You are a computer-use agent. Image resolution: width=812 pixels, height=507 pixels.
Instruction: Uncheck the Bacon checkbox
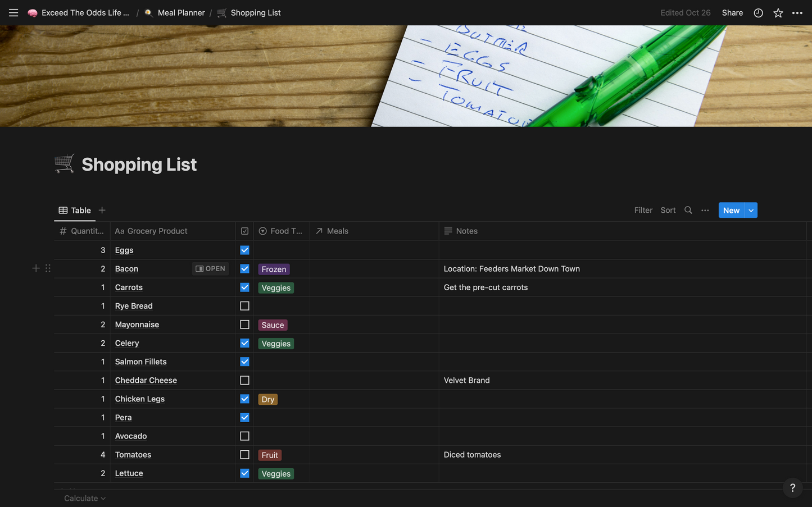(244, 268)
